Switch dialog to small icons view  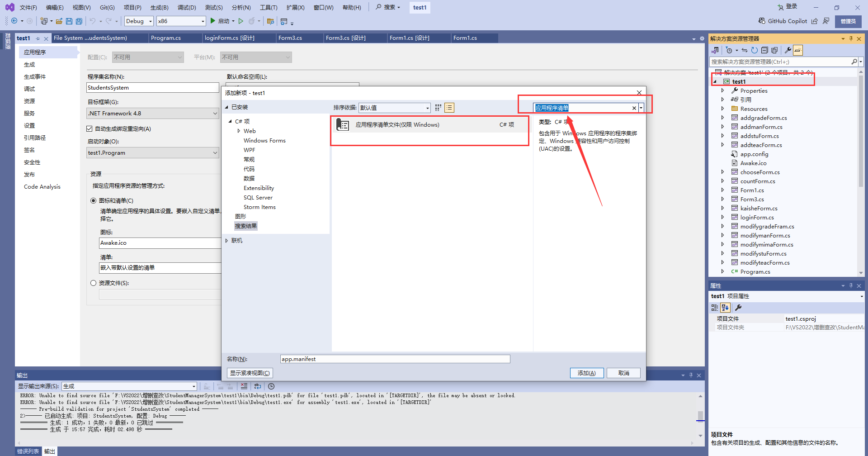pyautogui.click(x=438, y=108)
